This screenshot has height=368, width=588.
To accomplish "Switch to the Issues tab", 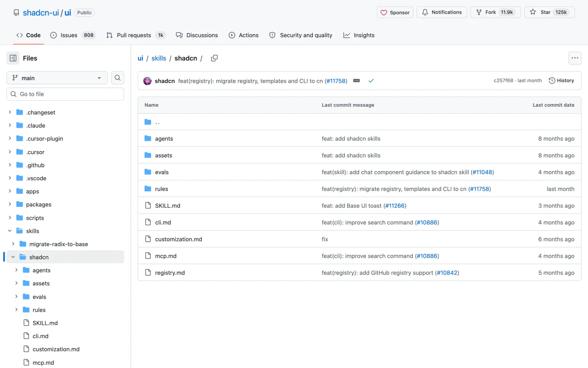I will [x=73, y=35].
